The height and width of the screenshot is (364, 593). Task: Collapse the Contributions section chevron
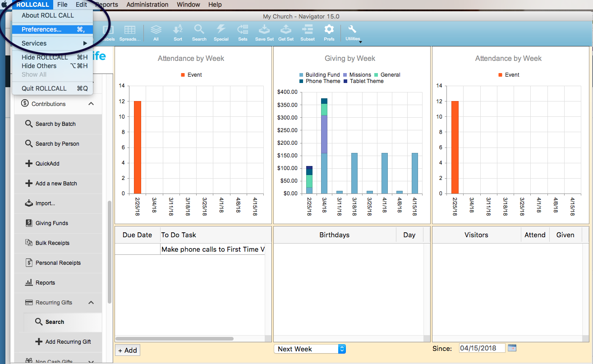(91, 104)
